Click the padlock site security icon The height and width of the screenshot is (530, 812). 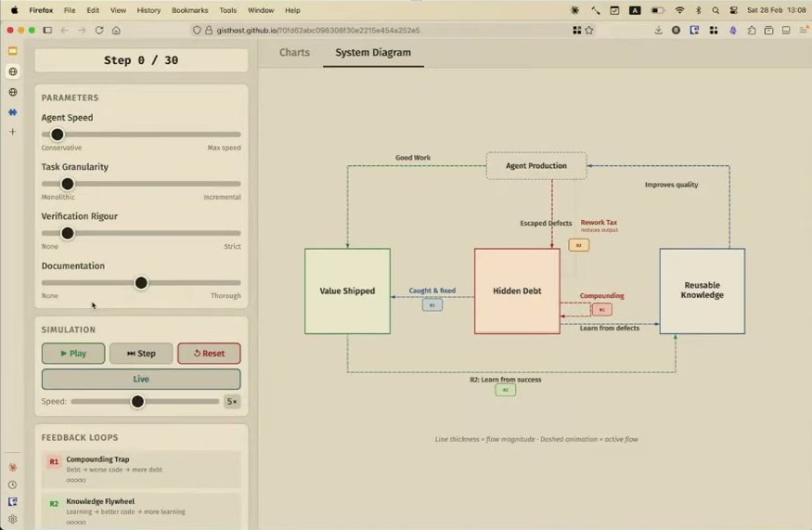click(209, 31)
